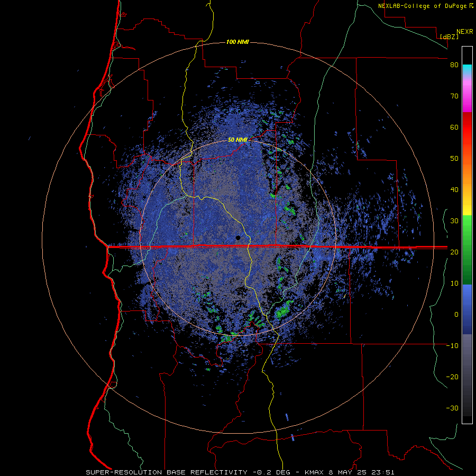
Task: Click the black radar site dot at center
Action: coord(238,237)
